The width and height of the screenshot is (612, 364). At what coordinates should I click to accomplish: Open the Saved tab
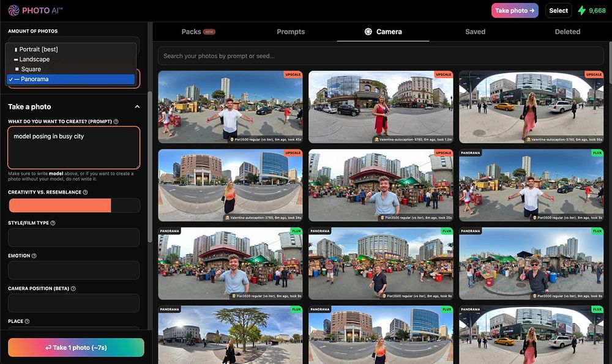(475, 32)
